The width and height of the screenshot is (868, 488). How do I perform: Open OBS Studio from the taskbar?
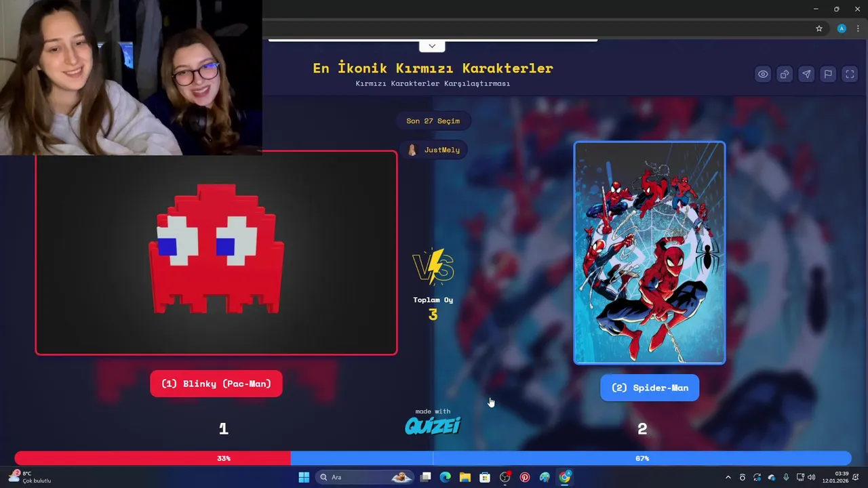(505, 477)
